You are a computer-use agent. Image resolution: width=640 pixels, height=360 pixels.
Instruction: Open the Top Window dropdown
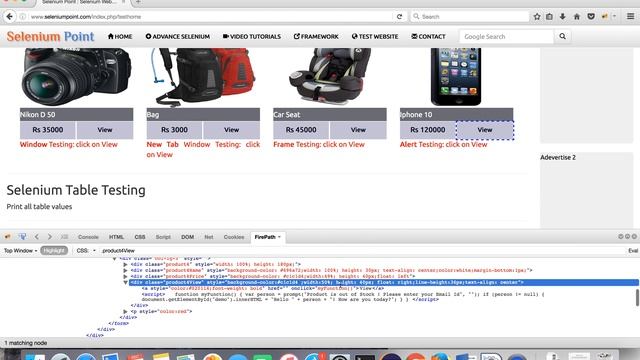pos(20,251)
